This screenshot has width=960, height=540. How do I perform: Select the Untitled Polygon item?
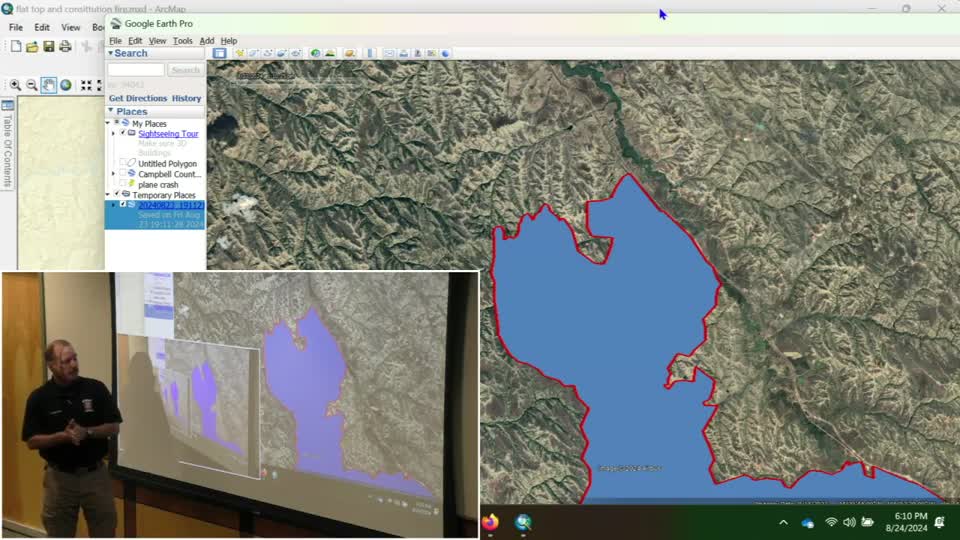(x=168, y=163)
